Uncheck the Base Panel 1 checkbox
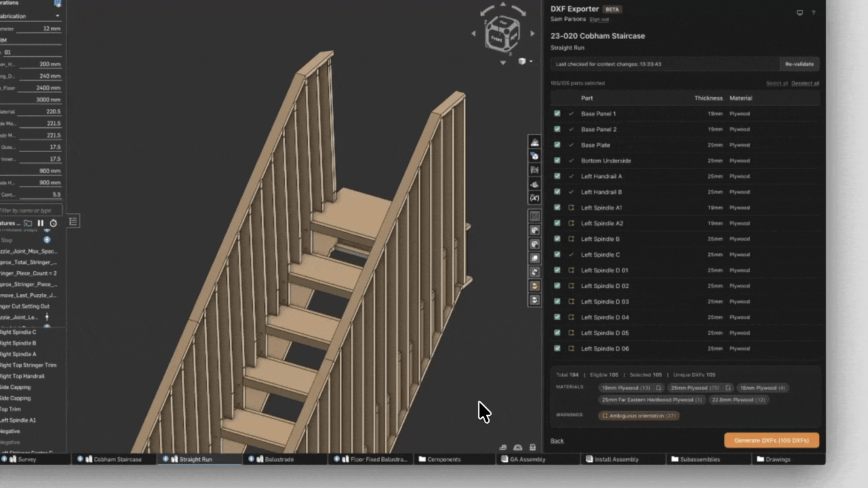 coord(557,114)
